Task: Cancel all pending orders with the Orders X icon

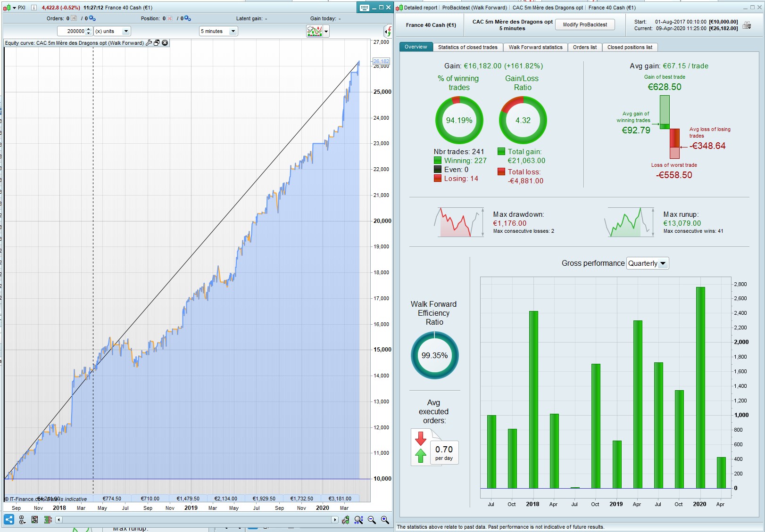Action: click(74, 18)
